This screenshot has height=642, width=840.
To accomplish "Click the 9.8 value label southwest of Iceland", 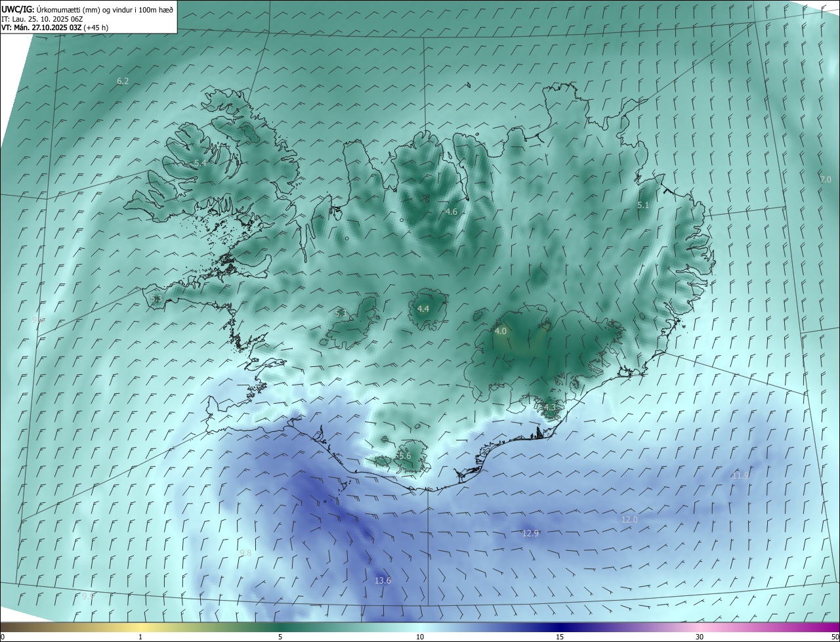I will point(245,553).
